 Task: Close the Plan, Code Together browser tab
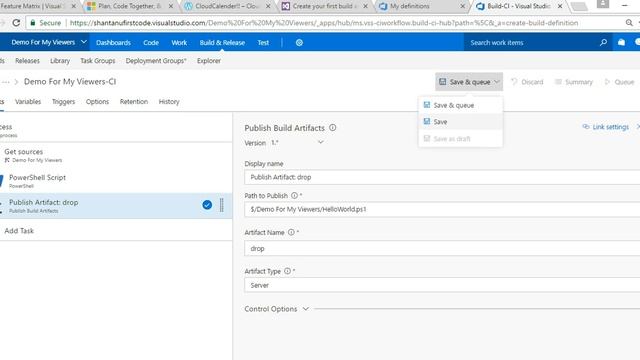(x=171, y=6)
